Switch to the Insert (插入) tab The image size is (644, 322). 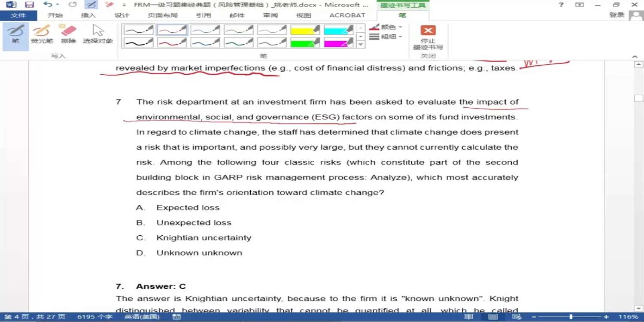(88, 15)
